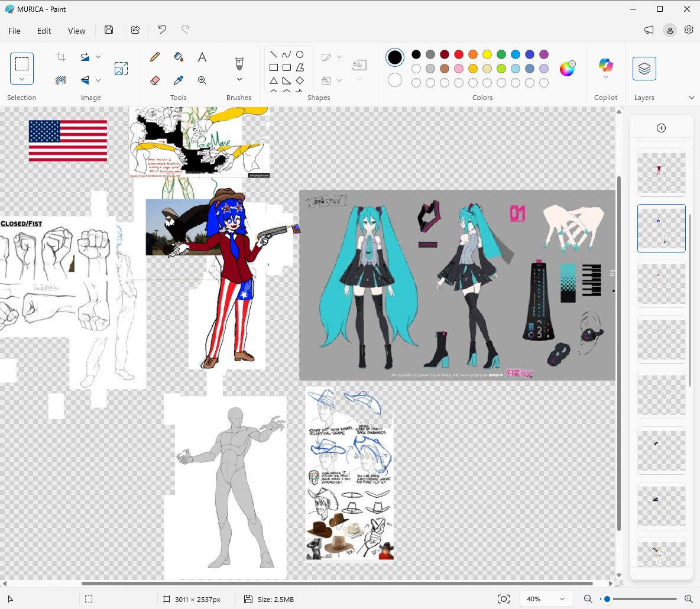
Task: Select the Oval shape
Action: click(x=300, y=54)
